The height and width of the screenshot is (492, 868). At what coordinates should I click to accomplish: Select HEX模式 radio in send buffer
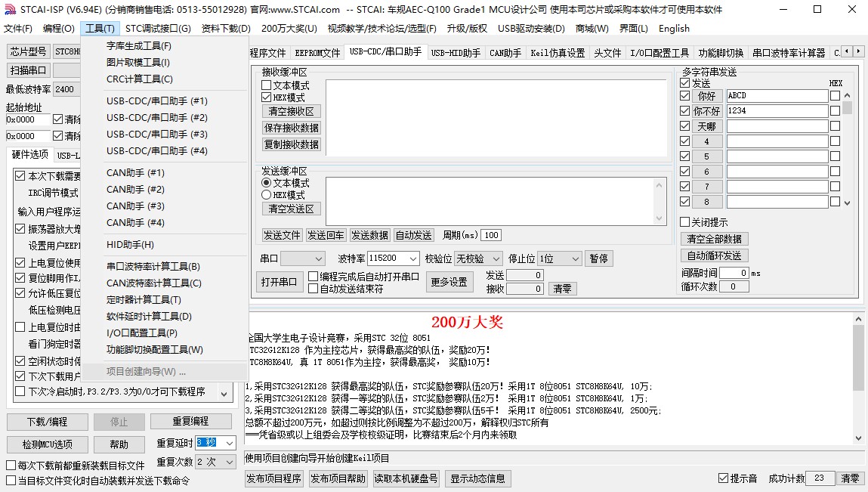(x=266, y=194)
